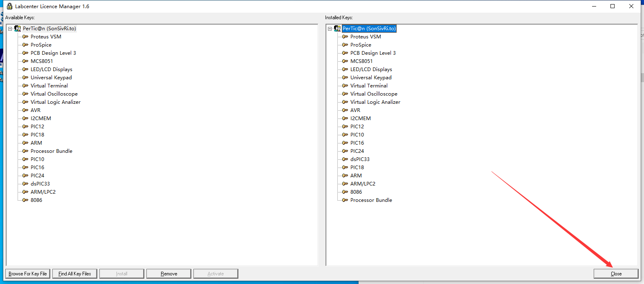This screenshot has width=644, height=284.
Task: Click the Remove button
Action: [168, 274]
